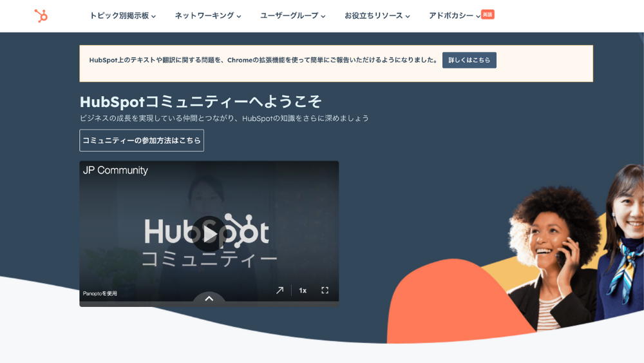644x363 pixels.
Task: Click the Panoptoを使用 label
Action: pos(100,293)
